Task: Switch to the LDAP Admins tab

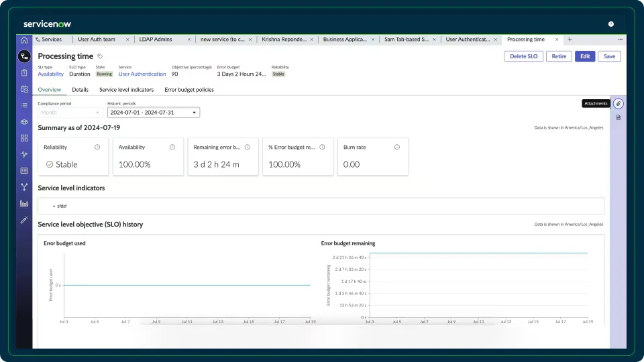Action: point(156,40)
